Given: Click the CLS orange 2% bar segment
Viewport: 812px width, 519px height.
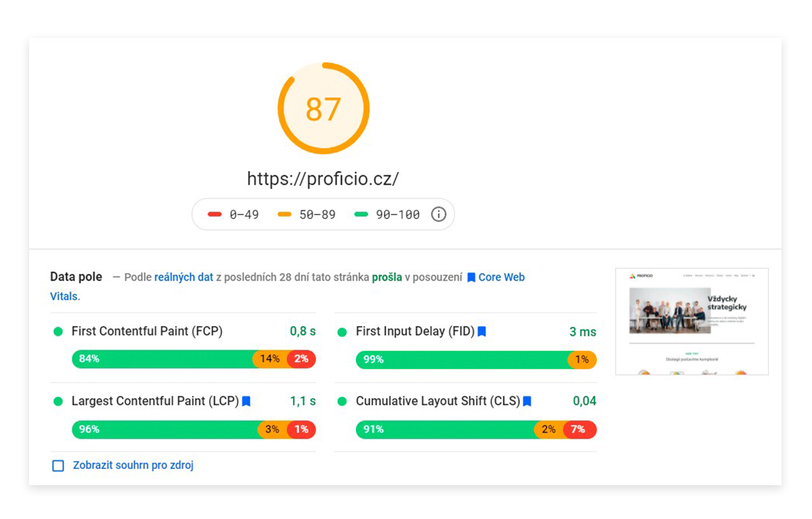Looking at the screenshot, I should click(x=549, y=429).
